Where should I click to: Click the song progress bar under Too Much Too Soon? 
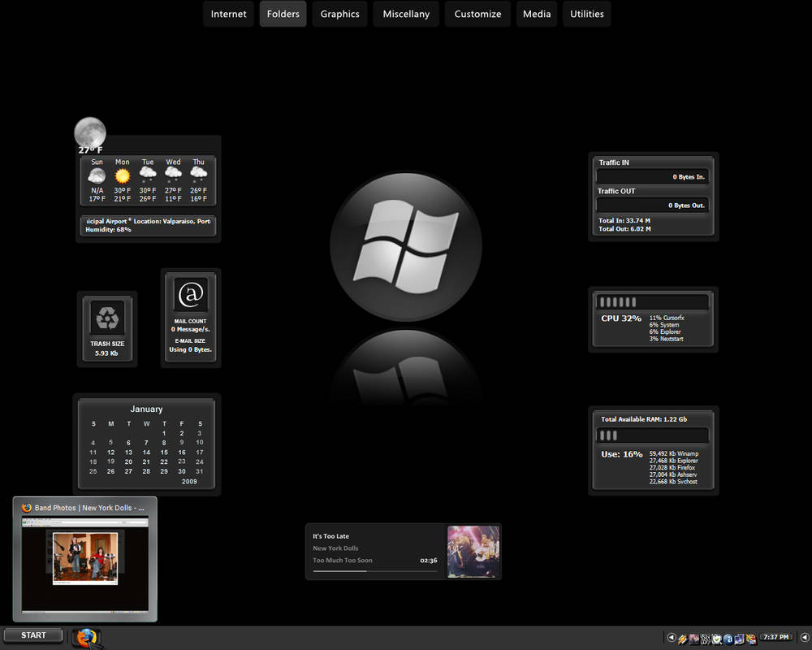tap(374, 571)
